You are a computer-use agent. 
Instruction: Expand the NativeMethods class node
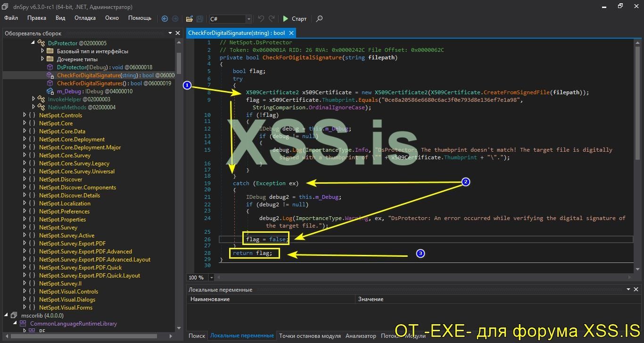pos(33,107)
